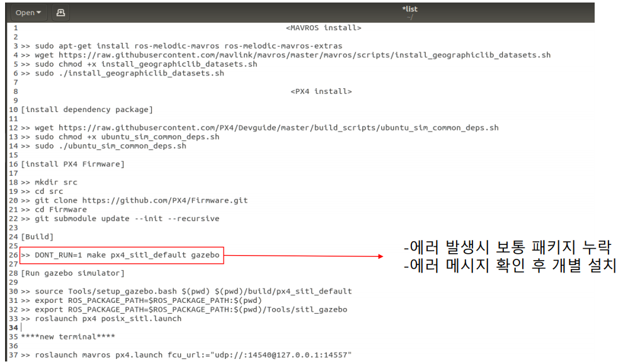
Task: Click the [Build] line
Action: (x=37, y=237)
